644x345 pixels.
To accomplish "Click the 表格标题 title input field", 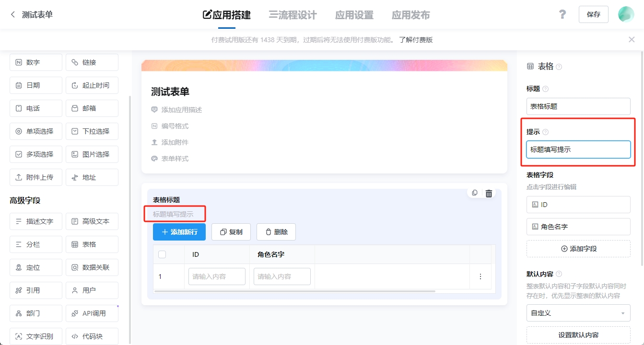I will click(x=578, y=106).
